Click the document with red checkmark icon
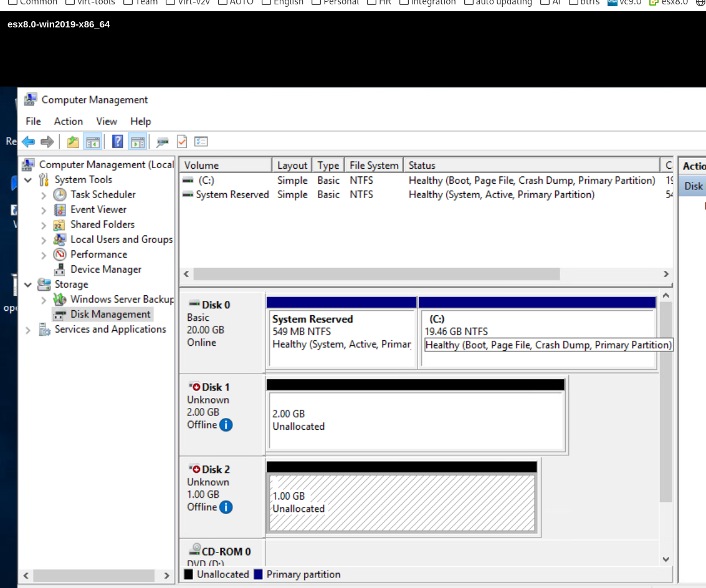Screen dimensions: 706x588 [x=182, y=142]
